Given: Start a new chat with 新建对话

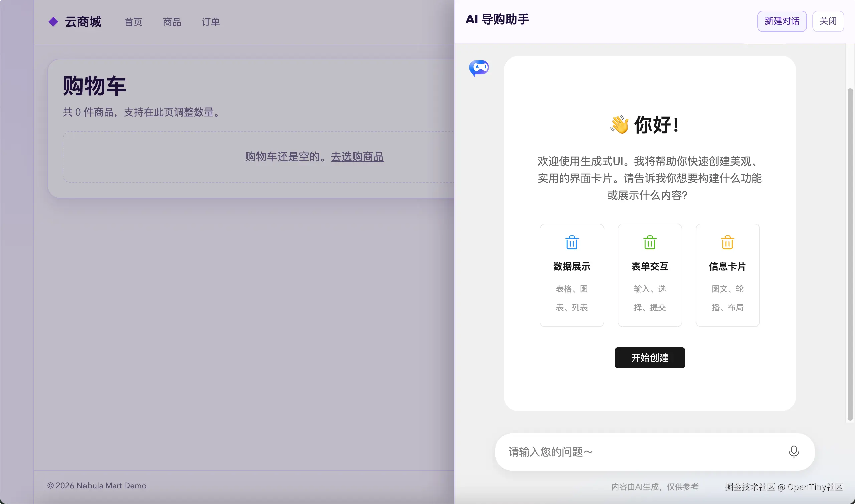Looking at the screenshot, I should coord(782,21).
